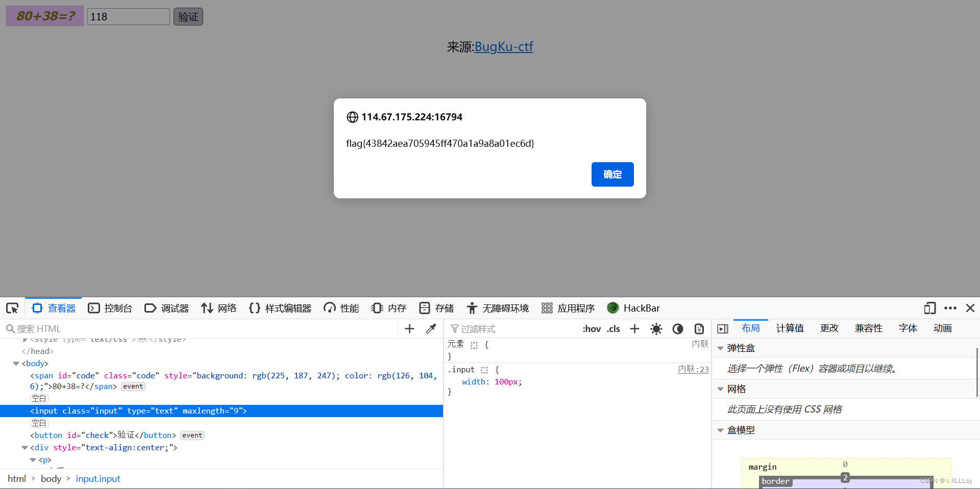Screen dimensions: 980x489
Task: Toggle :hov pseudo-class panel
Action: tap(592, 329)
